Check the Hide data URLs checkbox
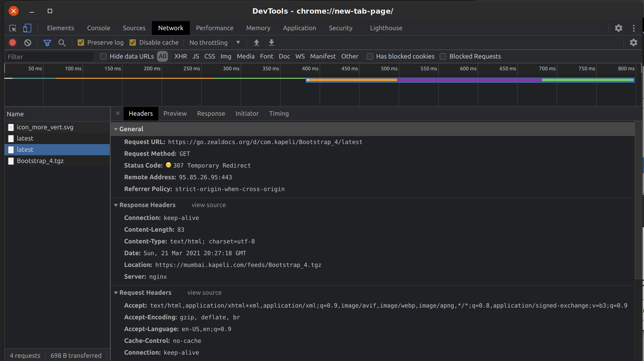Viewport: 644px width, 361px height. coord(103,56)
